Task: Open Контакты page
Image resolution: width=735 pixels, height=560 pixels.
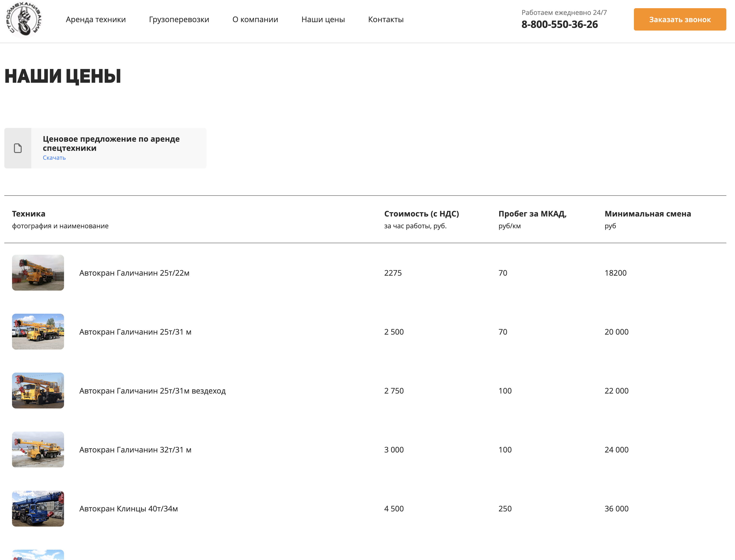Action: [386, 19]
